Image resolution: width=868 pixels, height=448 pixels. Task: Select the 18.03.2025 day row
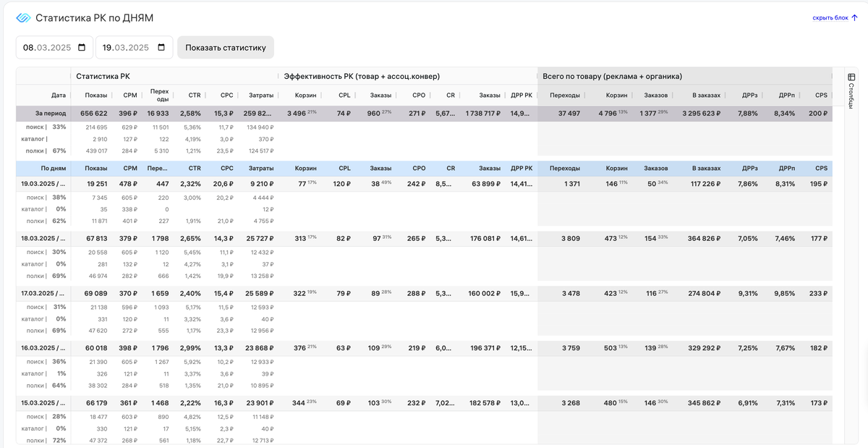click(x=424, y=239)
